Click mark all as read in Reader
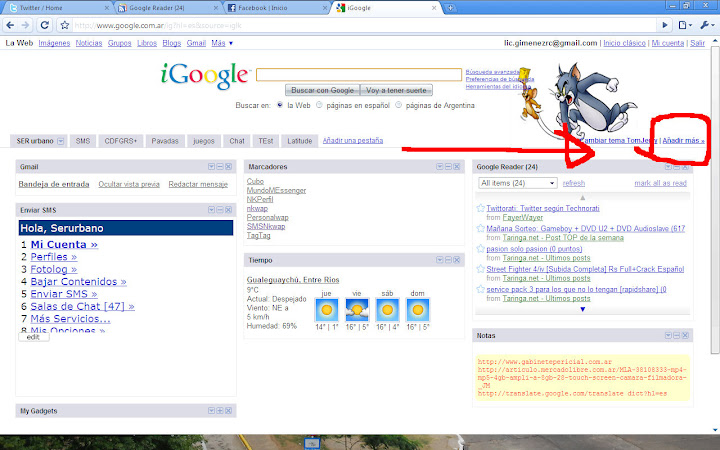The width and height of the screenshot is (720, 450). pos(660,183)
